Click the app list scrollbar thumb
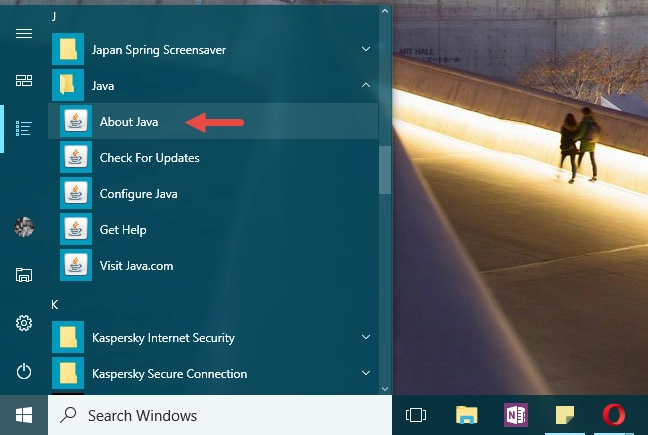 point(385,170)
